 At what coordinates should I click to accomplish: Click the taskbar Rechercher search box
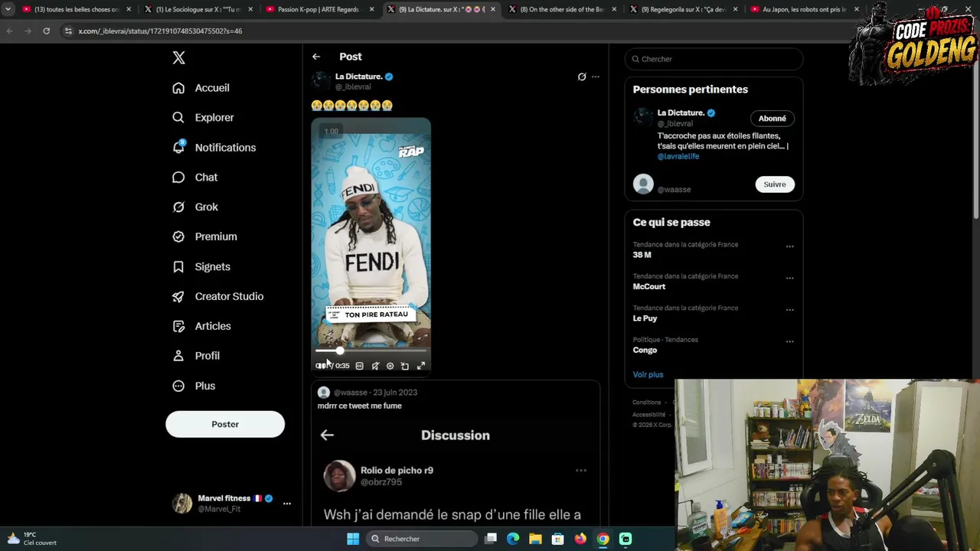click(421, 539)
